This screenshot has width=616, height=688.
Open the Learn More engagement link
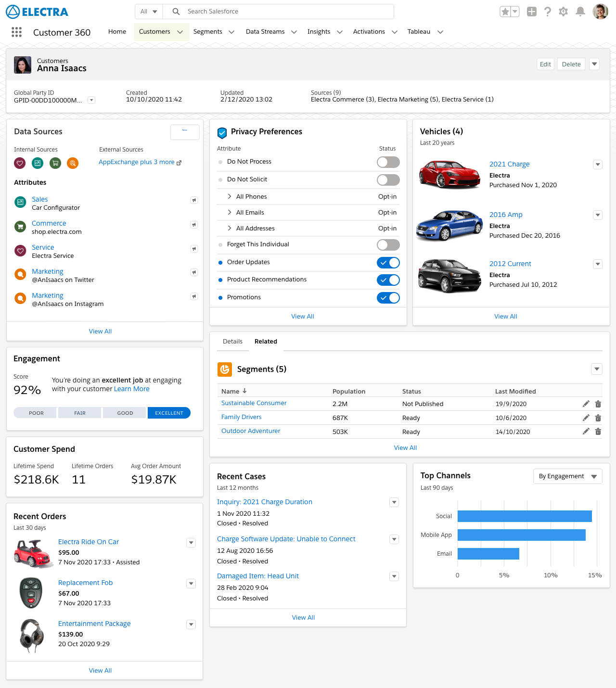pyautogui.click(x=131, y=389)
